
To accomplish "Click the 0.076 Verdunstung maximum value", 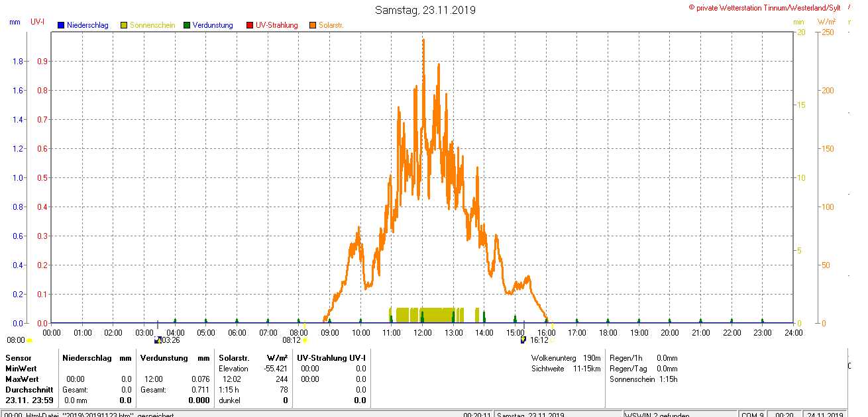I will [200, 379].
